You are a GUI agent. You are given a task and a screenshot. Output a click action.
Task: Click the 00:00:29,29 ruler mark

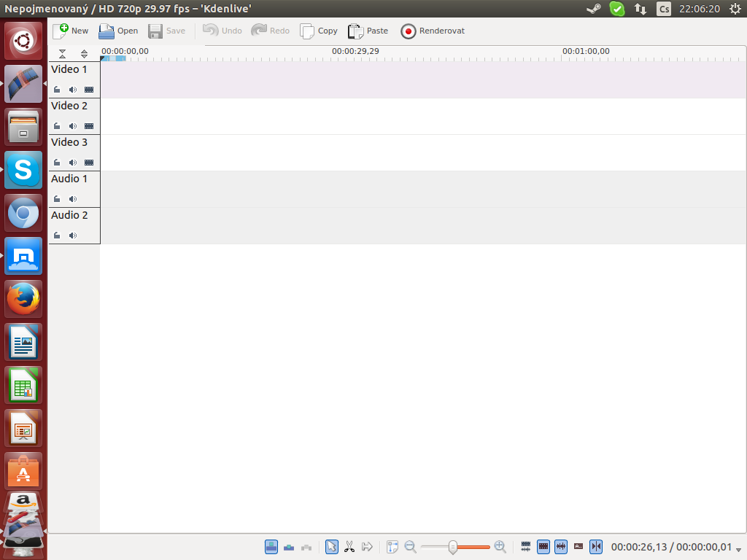click(355, 51)
